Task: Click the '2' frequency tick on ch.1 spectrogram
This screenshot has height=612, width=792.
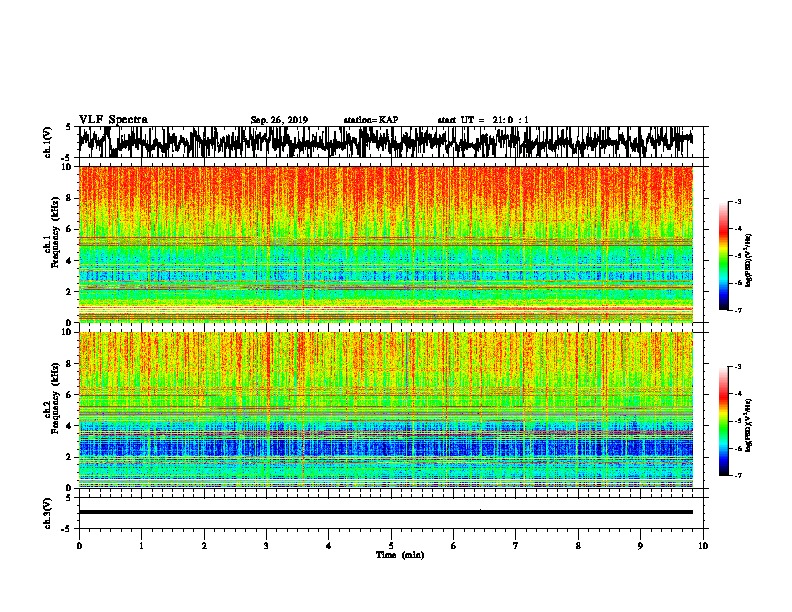Action: (70, 291)
